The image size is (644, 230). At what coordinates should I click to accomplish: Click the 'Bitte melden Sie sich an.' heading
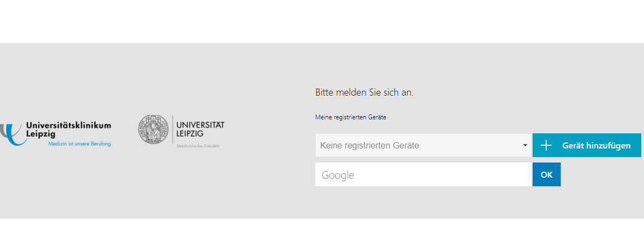coord(364,92)
